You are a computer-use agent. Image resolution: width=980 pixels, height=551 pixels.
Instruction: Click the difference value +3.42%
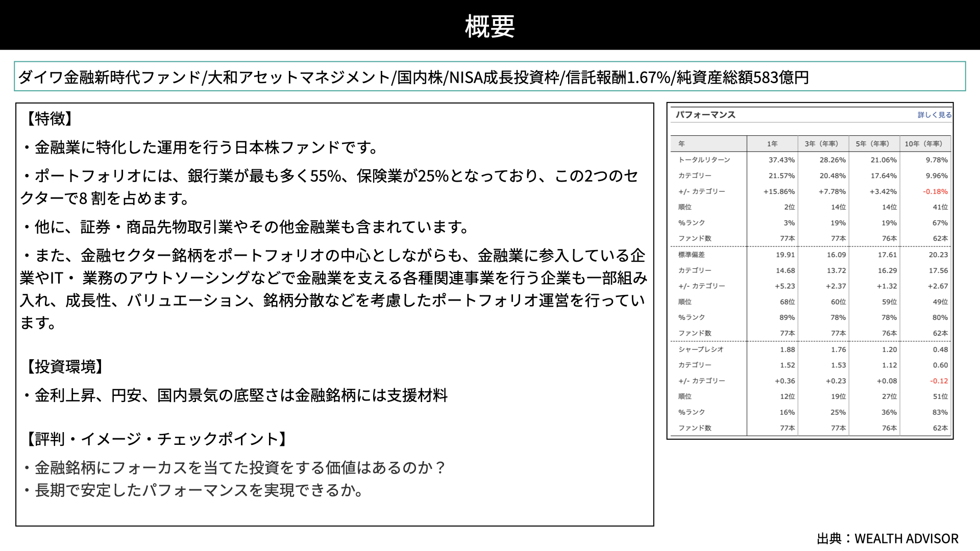pos(883,191)
